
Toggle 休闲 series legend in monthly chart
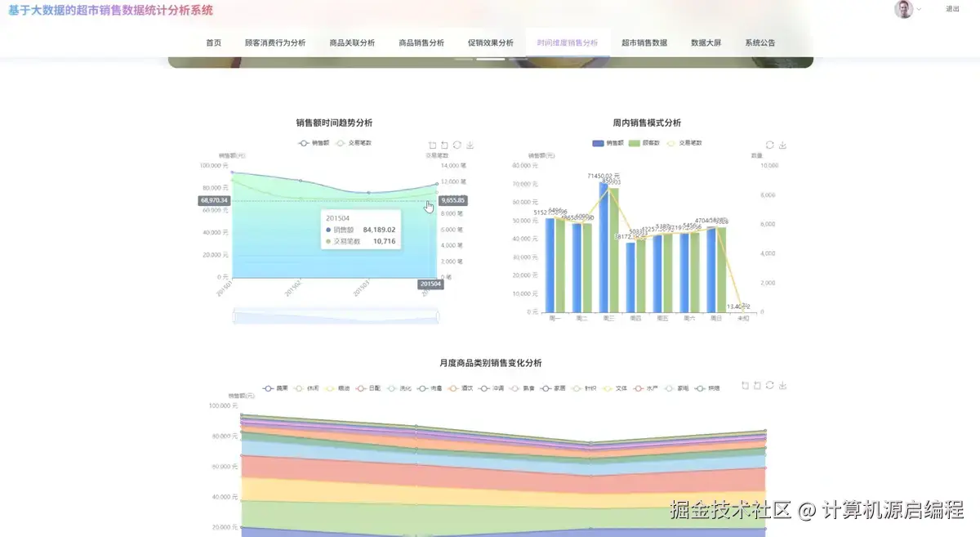[x=305, y=388]
